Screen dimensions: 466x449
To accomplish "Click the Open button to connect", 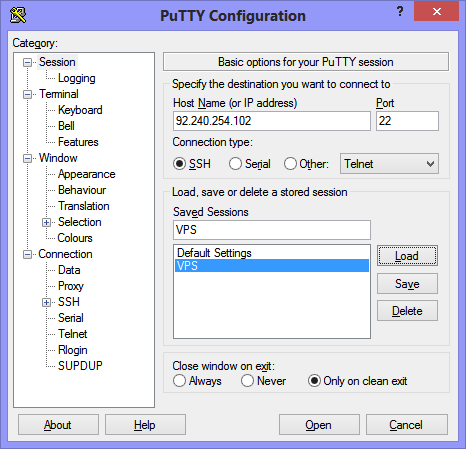I will click(319, 425).
